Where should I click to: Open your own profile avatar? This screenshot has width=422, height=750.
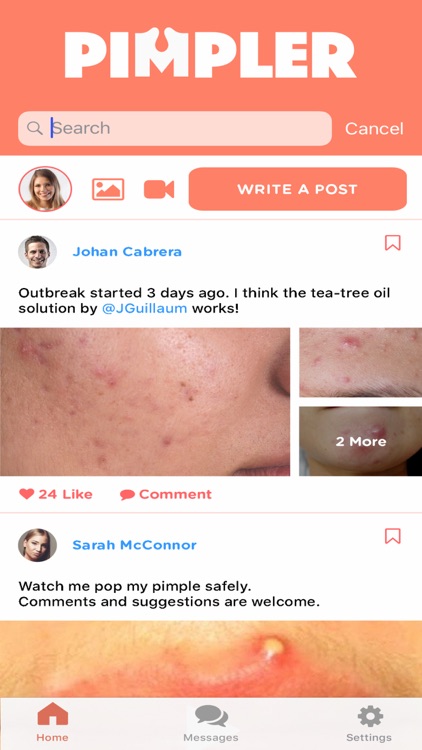45,188
